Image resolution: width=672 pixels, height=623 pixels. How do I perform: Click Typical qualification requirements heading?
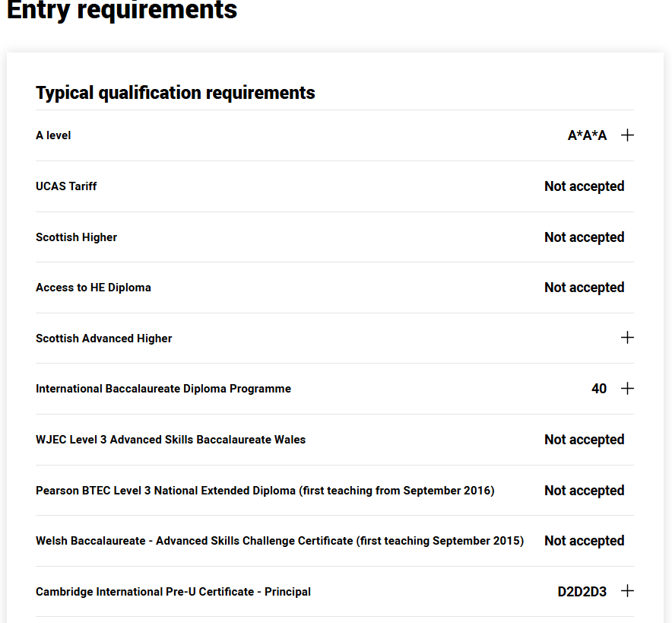coord(176,93)
